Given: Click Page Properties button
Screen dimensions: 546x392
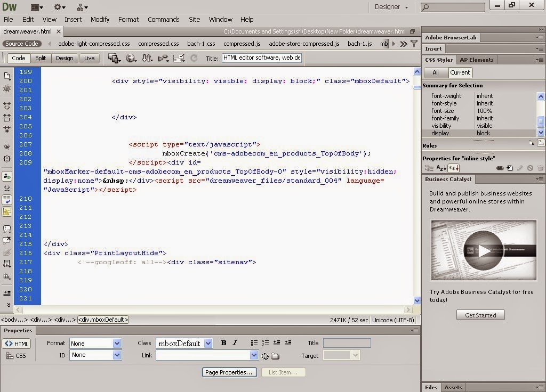Looking at the screenshot, I should [229, 372].
